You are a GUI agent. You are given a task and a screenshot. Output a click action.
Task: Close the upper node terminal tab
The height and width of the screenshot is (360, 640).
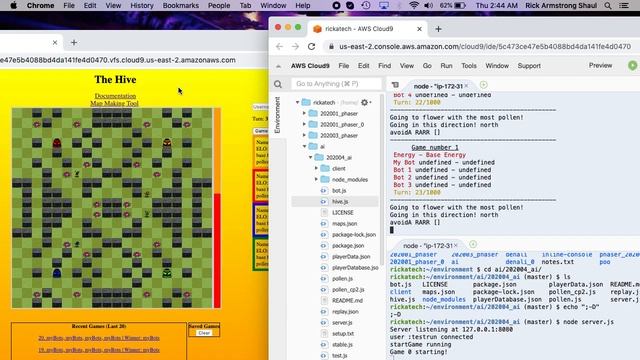click(466, 86)
